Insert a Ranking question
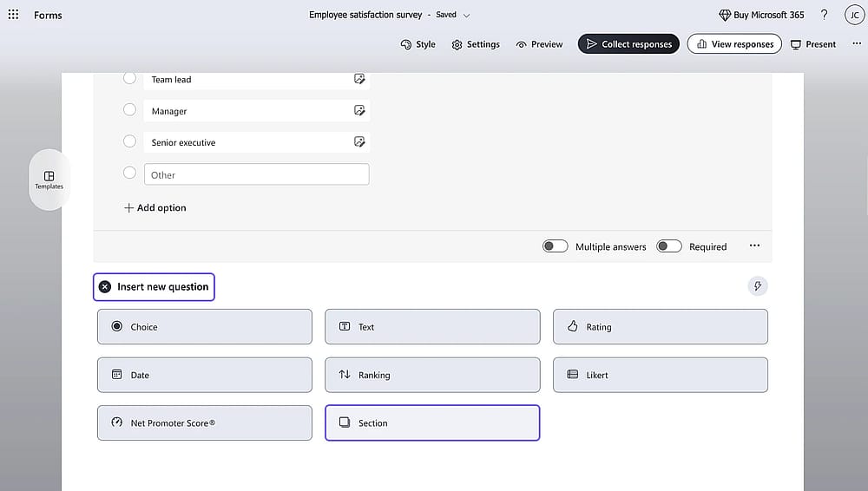868x491 pixels. [432, 375]
